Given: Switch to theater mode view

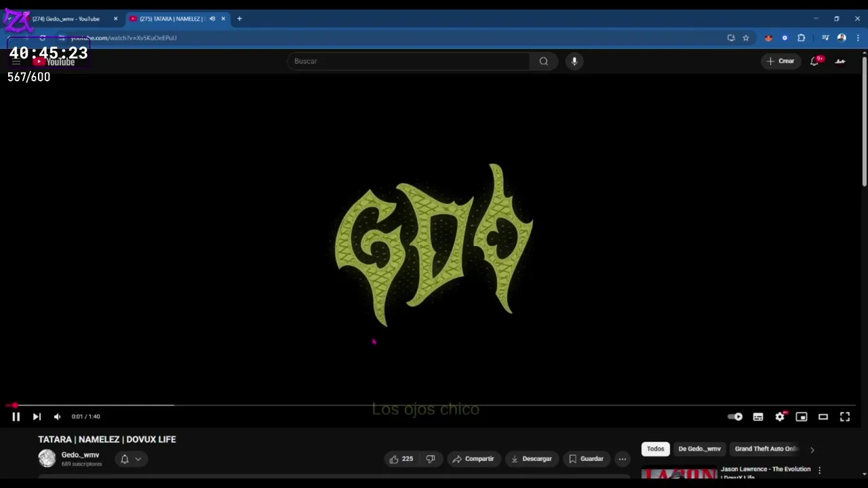Looking at the screenshot, I should (823, 417).
